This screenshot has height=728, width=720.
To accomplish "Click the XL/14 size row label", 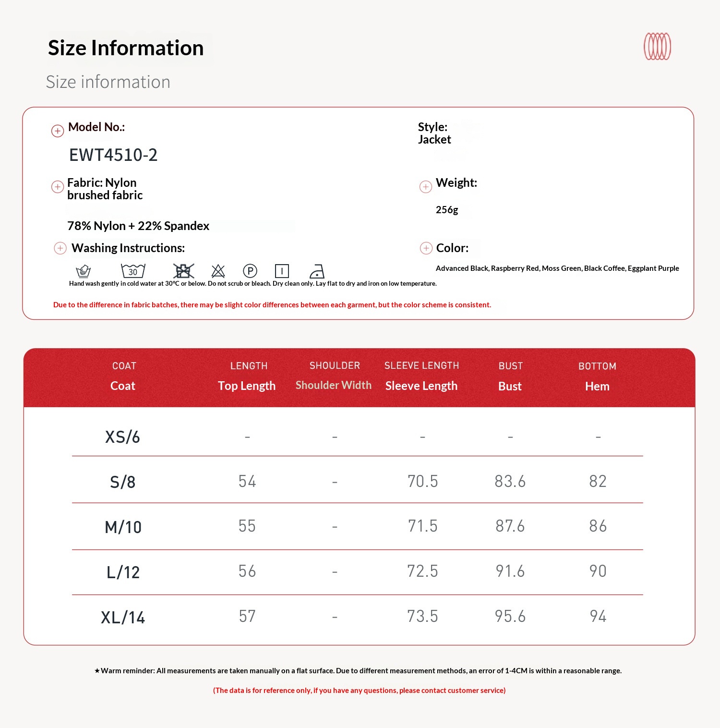I will (x=123, y=617).
